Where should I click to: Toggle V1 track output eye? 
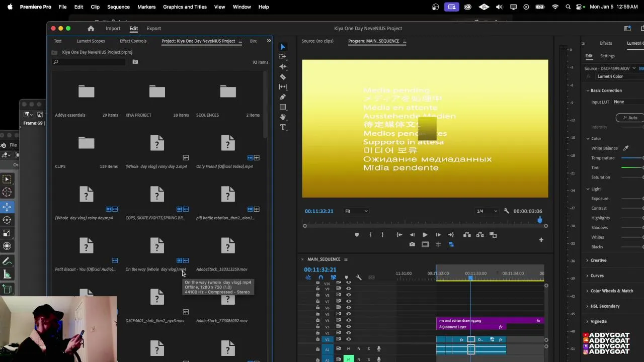click(x=348, y=339)
